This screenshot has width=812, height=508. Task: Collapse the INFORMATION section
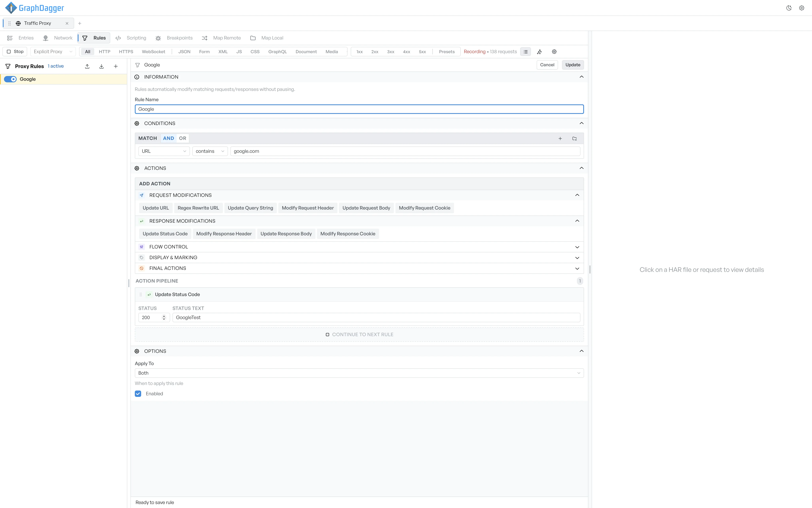coord(581,77)
